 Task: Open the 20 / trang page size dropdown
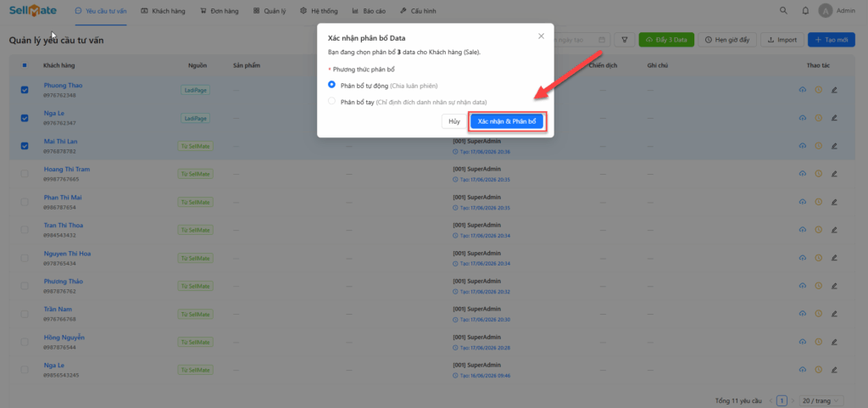tap(822, 400)
